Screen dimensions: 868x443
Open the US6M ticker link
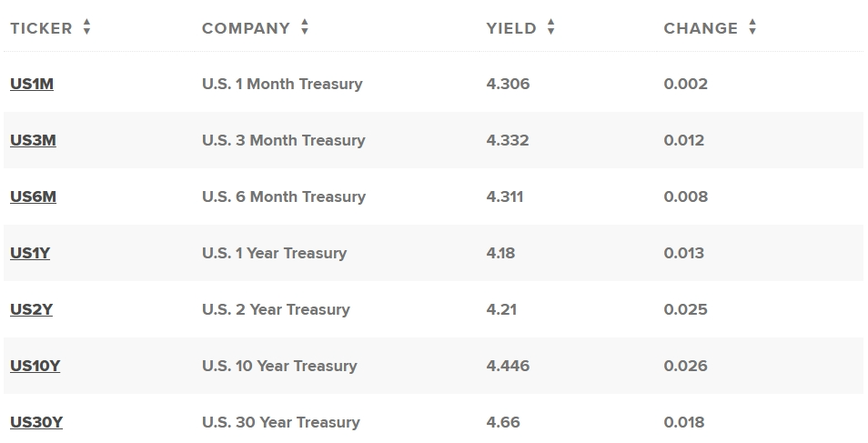(33, 196)
